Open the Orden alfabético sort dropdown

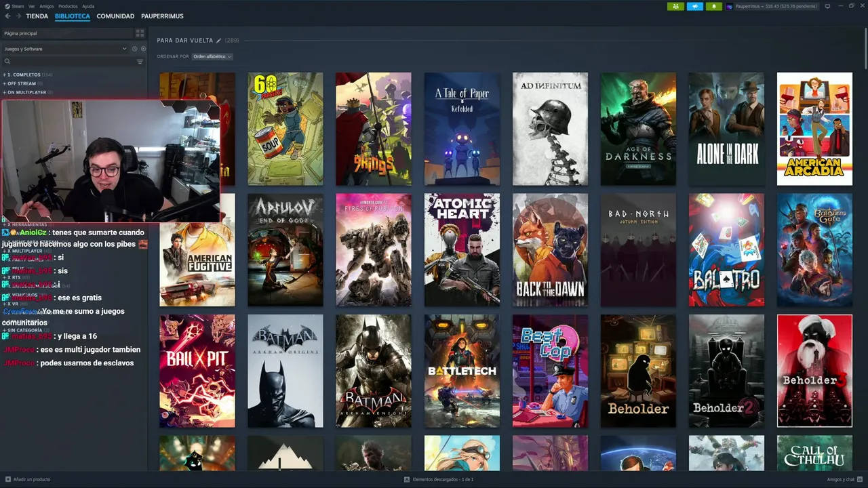pos(212,56)
